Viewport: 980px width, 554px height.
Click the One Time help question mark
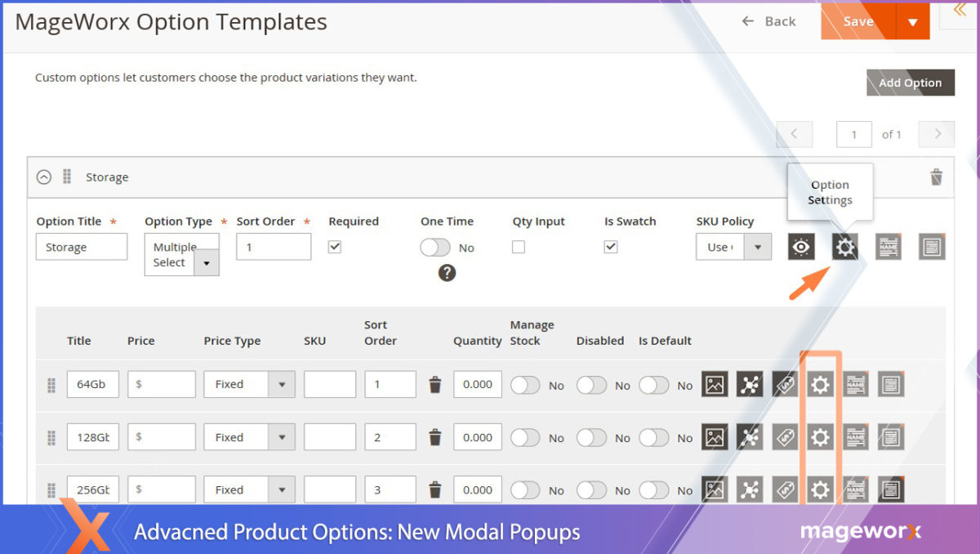(447, 274)
